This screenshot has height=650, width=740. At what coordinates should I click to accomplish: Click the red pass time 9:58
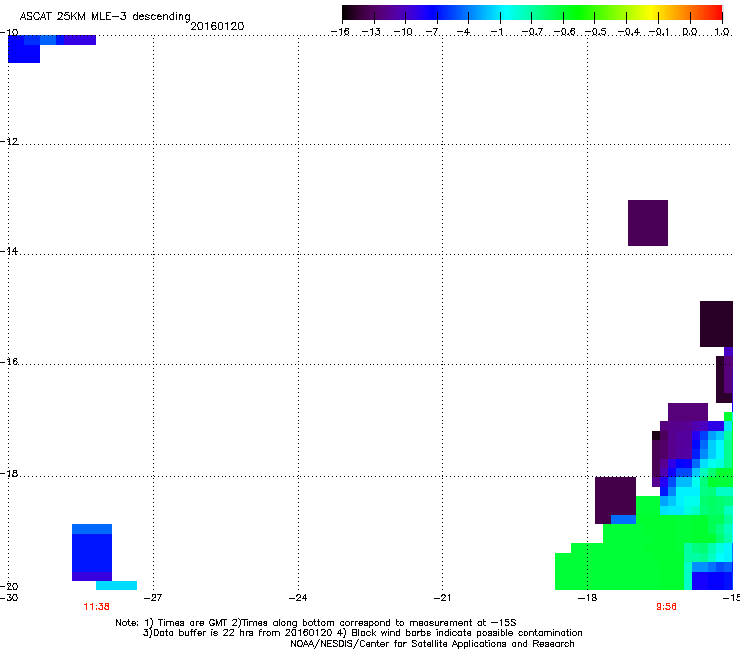click(x=666, y=607)
